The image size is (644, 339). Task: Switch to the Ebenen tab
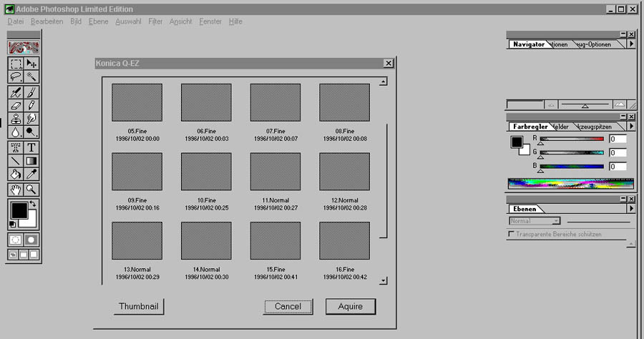(525, 209)
